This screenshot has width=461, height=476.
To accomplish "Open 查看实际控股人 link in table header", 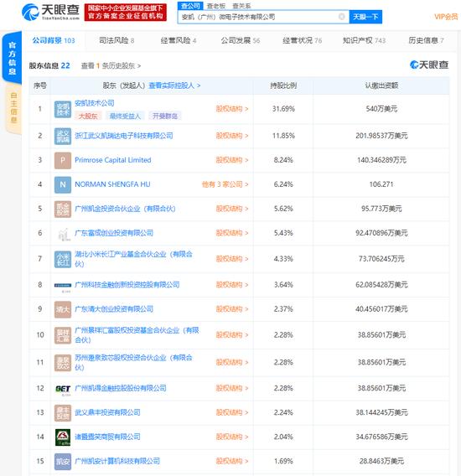I will (174, 85).
